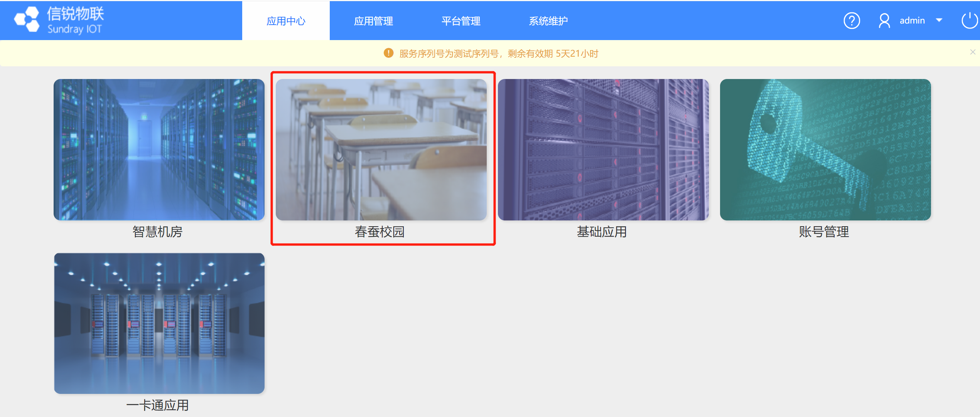This screenshot has width=980, height=417.
Task: Open the help question mark icon
Action: [852, 21]
